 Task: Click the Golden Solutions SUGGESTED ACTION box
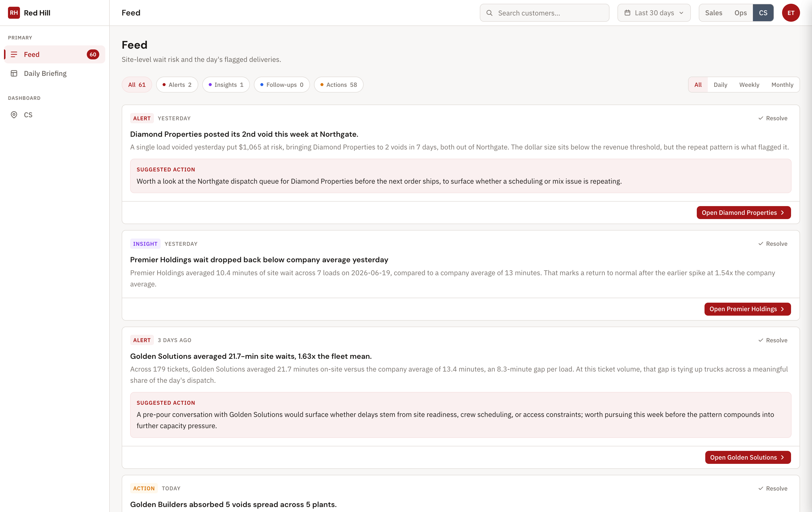pos(461,415)
